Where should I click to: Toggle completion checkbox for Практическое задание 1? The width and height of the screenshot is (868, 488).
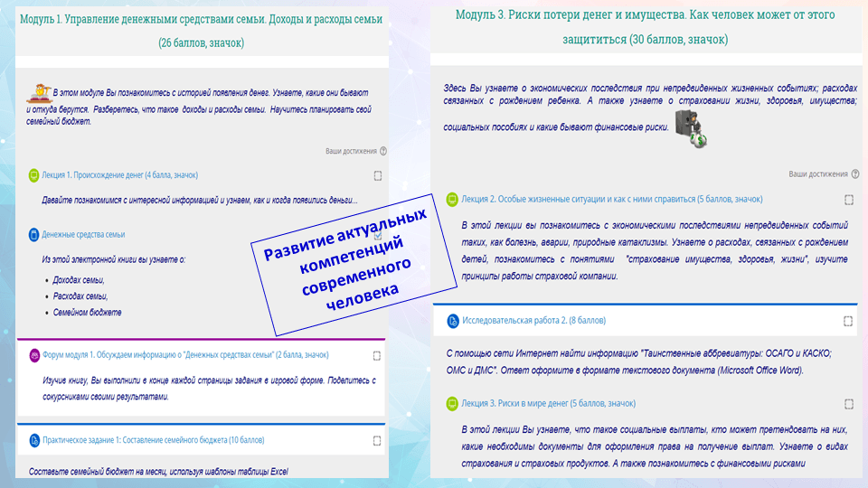tap(377, 441)
